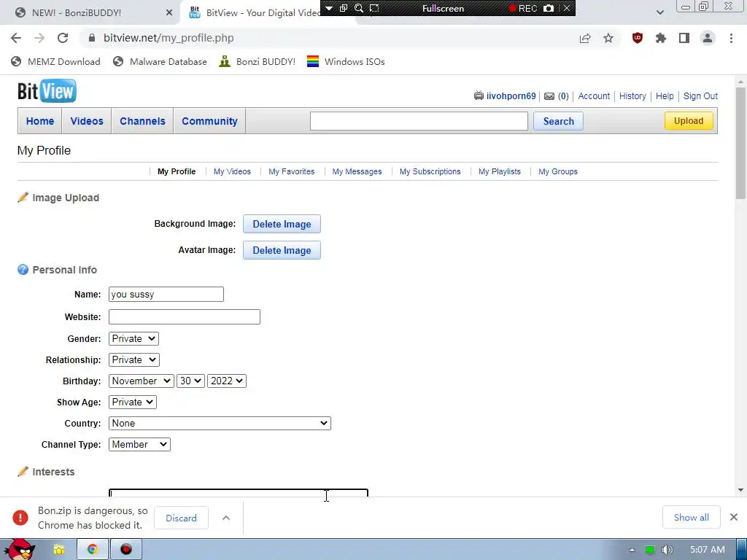Open the birthday day dropdown
Viewport: 747px width, 560px height.
coord(190,381)
